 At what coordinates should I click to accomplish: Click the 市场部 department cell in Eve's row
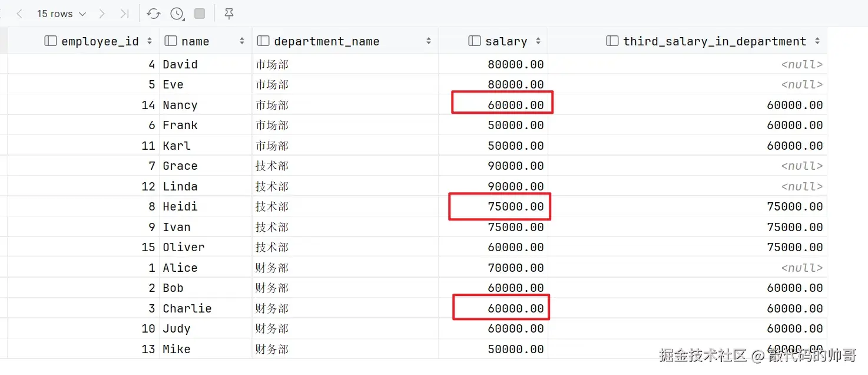click(x=345, y=84)
